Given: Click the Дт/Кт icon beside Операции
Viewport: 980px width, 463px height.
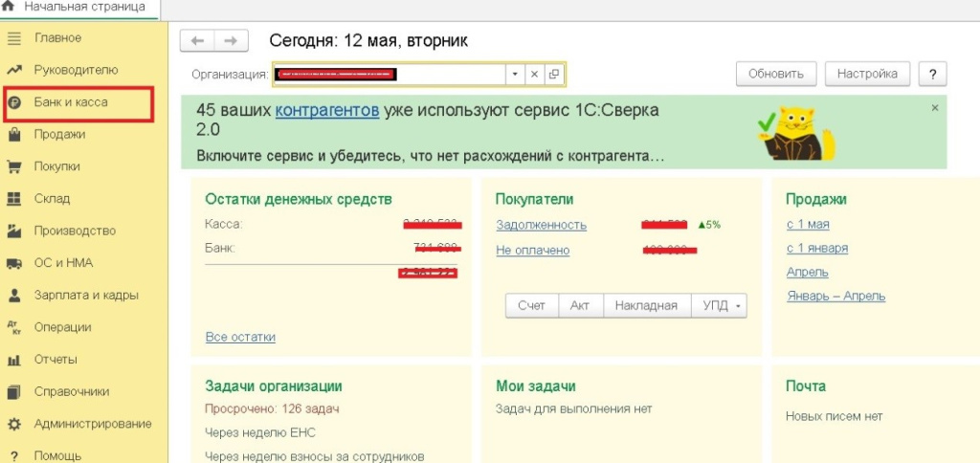Looking at the screenshot, I should pos(13,327).
